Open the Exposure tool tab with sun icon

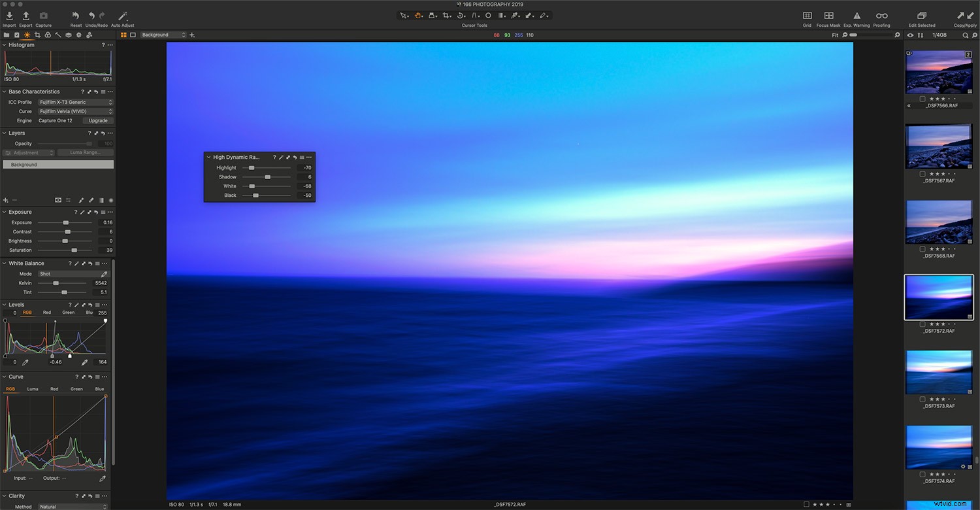(27, 35)
